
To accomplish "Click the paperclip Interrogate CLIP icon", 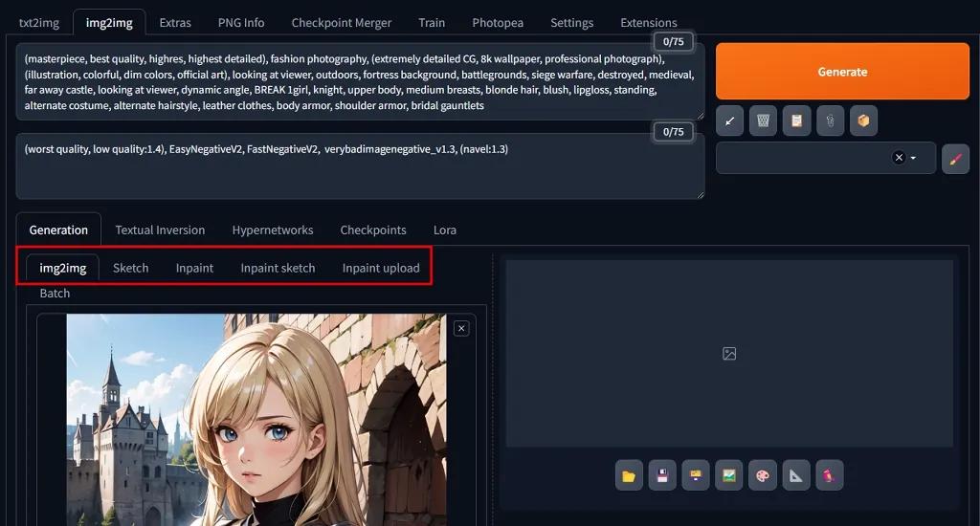I will click(830, 121).
